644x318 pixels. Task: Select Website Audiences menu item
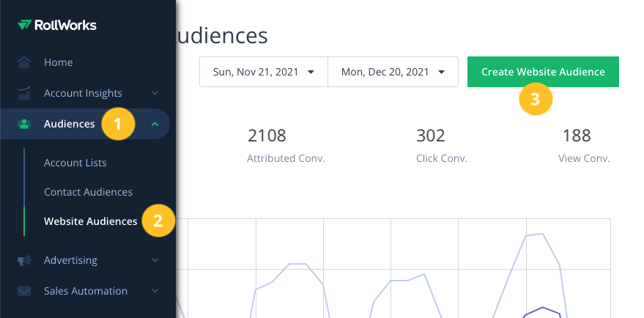pyautogui.click(x=90, y=221)
